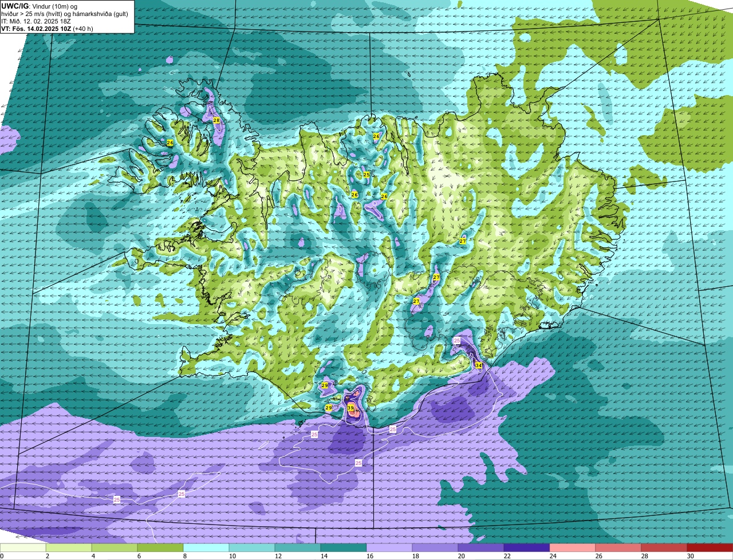This screenshot has height=560, width=733.
Task: Click the 22–24 m/s dark indigo legend swatch
Action: tap(527, 548)
